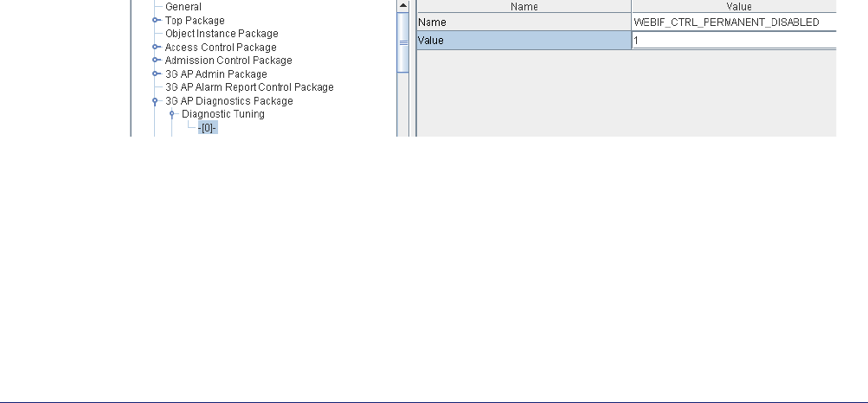
Task: Select 3G AP Alarm Report Control Package
Action: (249, 87)
